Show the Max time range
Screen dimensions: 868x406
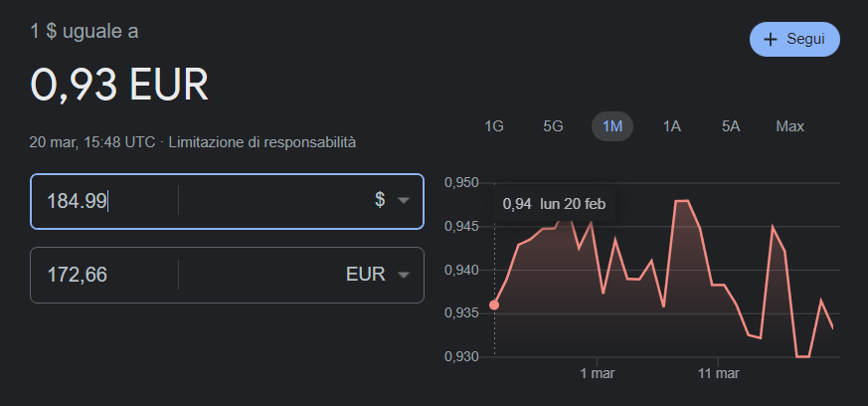(789, 126)
